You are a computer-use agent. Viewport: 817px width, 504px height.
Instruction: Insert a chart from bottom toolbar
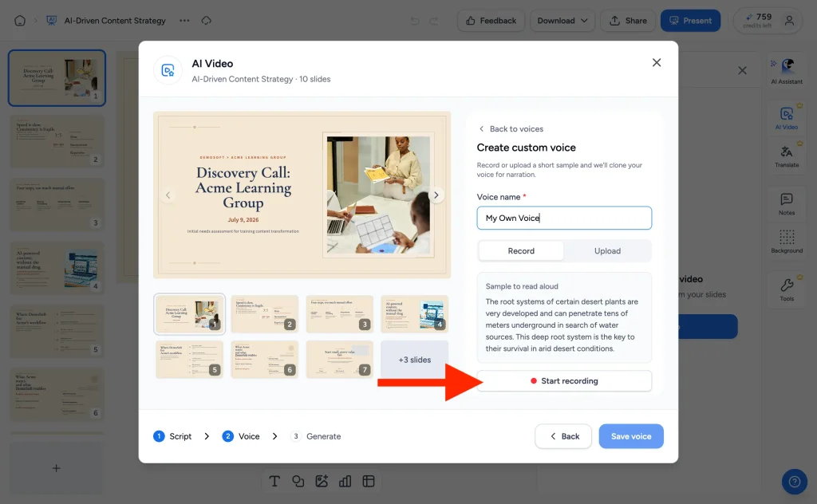click(345, 481)
